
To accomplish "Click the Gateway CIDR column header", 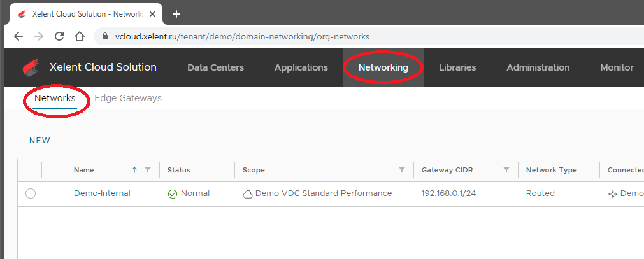I will point(447,170).
